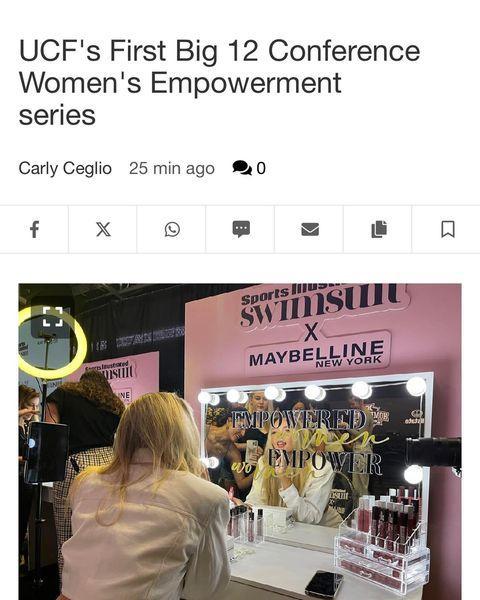Expand photo with fullscreen icon
This screenshot has height=600, width=480.
(52, 317)
